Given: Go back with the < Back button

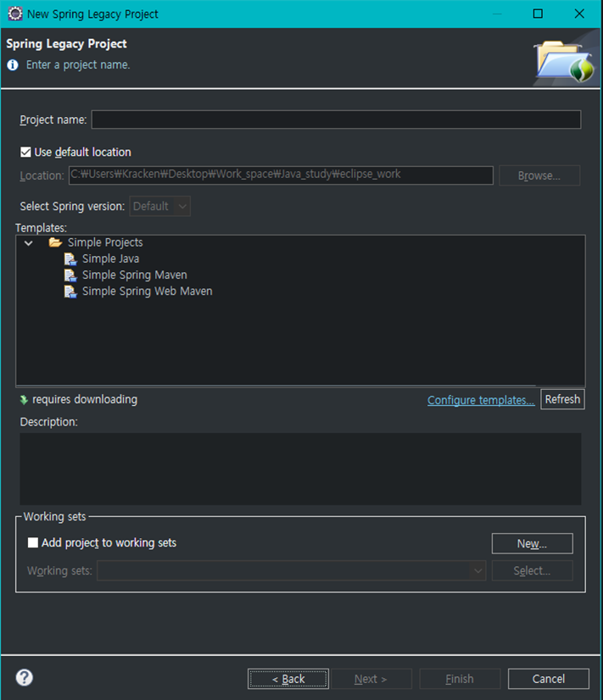Looking at the screenshot, I should (288, 679).
